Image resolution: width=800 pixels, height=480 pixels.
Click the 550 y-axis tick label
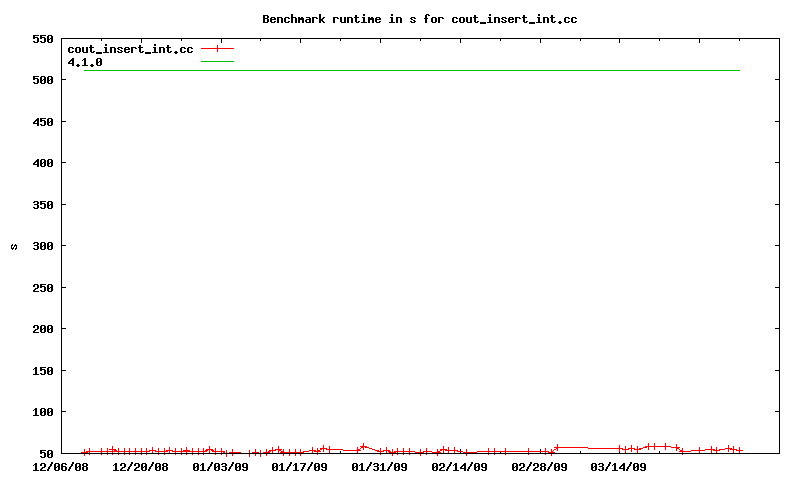42,39
